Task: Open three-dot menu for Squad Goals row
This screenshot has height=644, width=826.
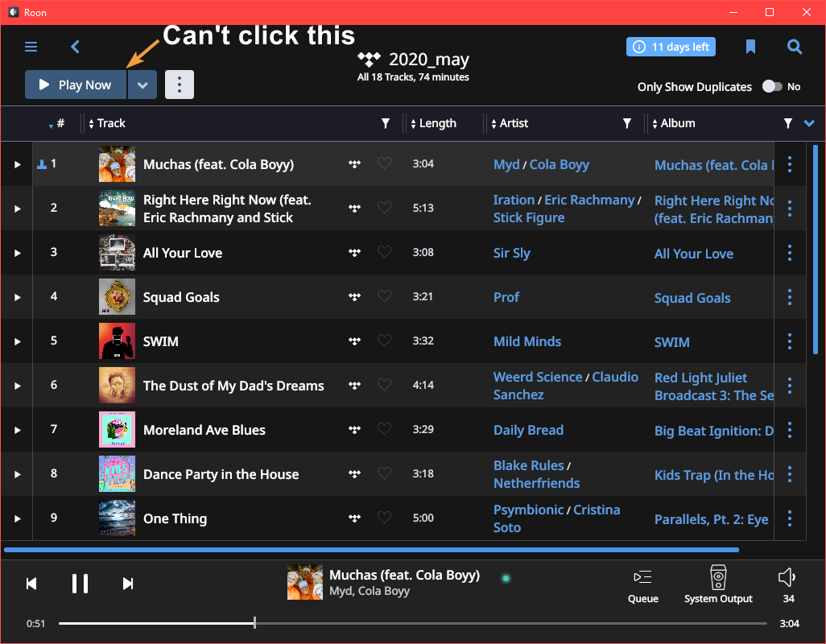Action: (x=789, y=297)
